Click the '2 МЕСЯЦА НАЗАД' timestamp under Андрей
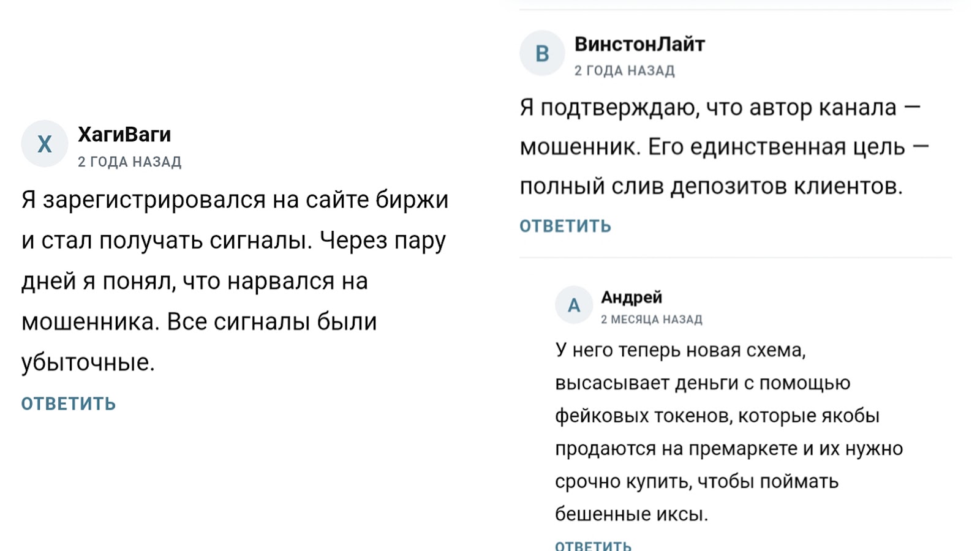 651,319
